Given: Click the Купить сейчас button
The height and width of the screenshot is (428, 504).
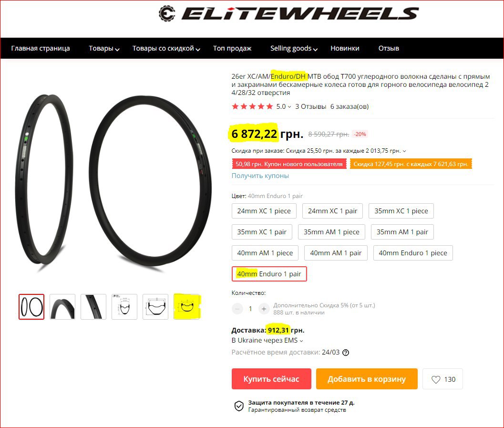Looking at the screenshot, I should (271, 379).
